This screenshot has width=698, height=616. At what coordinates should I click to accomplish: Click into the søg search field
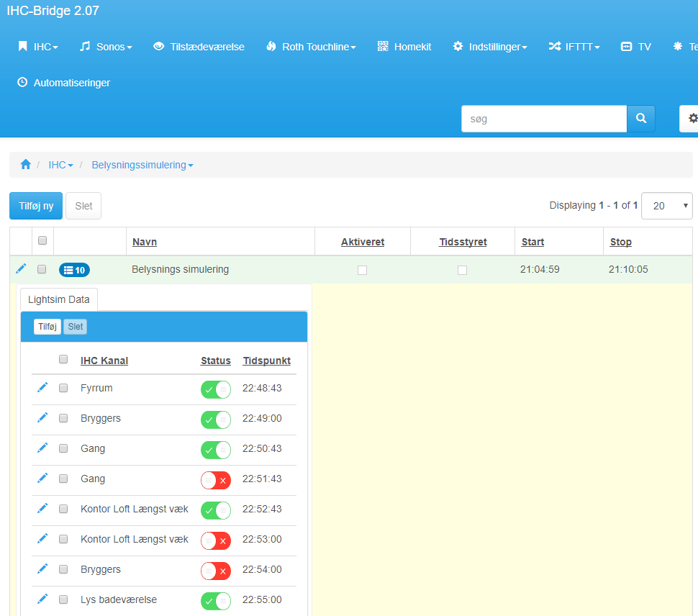click(543, 119)
